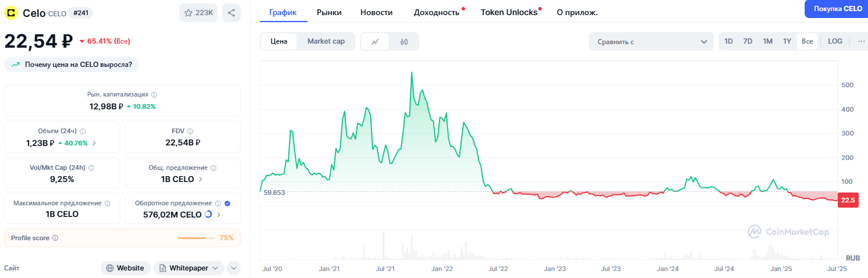
Task: Open the Token Unlocks tab
Action: 509,12
